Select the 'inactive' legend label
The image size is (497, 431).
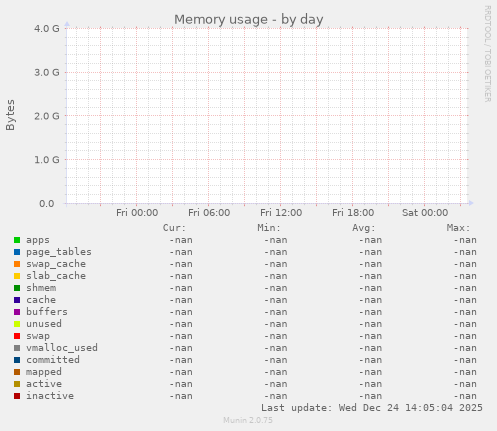50,396
